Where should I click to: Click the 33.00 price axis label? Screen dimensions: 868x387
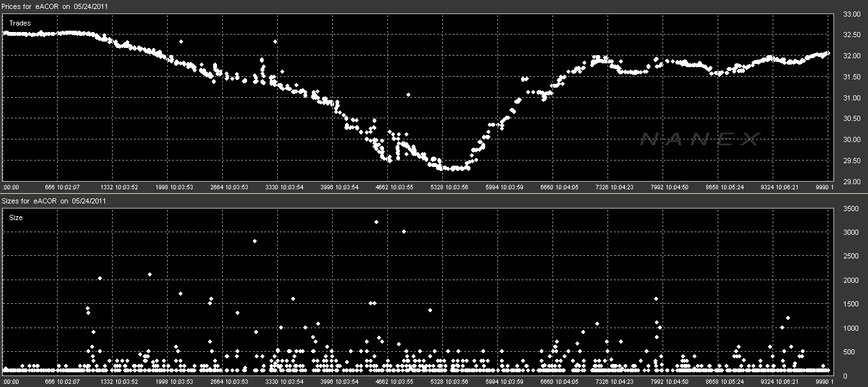(x=851, y=14)
